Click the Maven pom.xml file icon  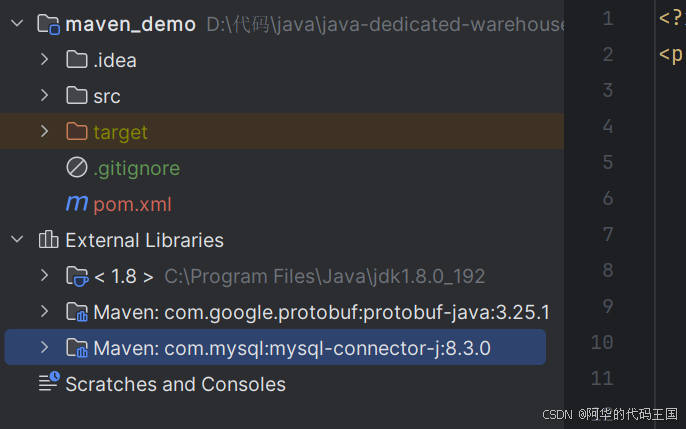coord(77,204)
